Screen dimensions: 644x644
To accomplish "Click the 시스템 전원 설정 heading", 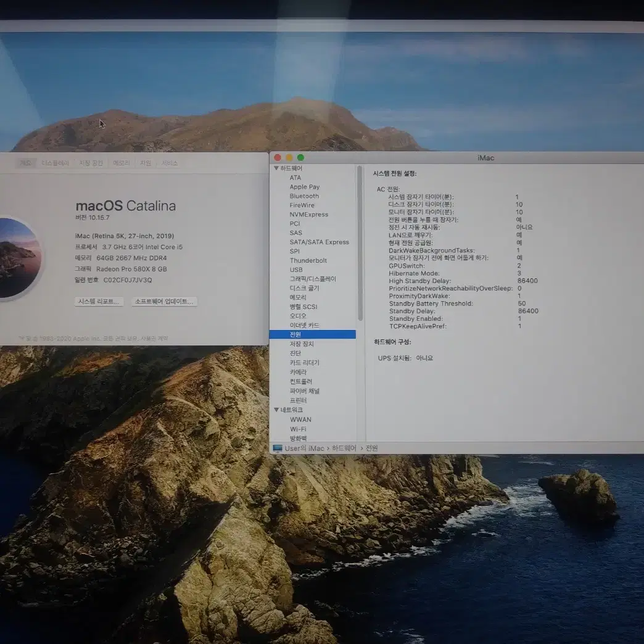I will tap(395, 174).
